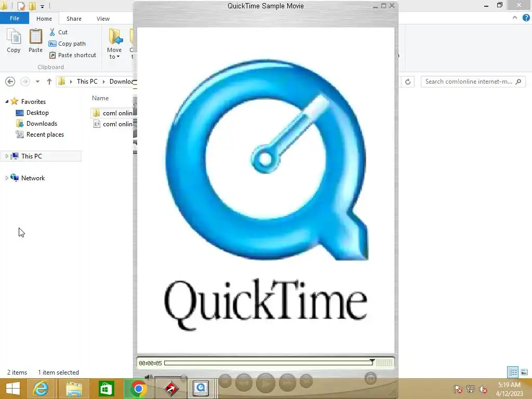Click the QuickTime Play button

pyautogui.click(x=265, y=382)
